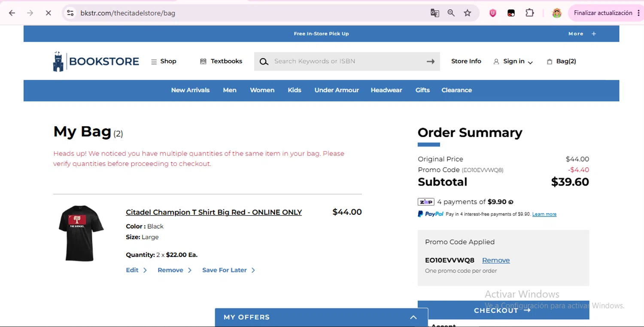Click One promo code per order note

coord(461,271)
